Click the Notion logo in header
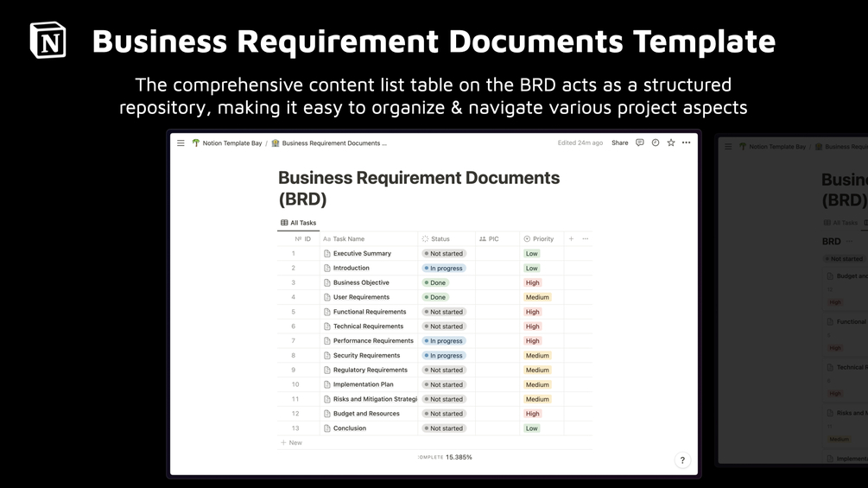Image resolution: width=868 pixels, height=488 pixels. [48, 40]
